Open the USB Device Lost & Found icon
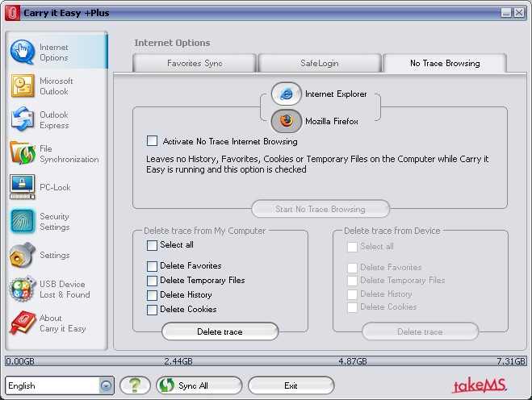532x400 pixels. pyautogui.click(x=23, y=289)
